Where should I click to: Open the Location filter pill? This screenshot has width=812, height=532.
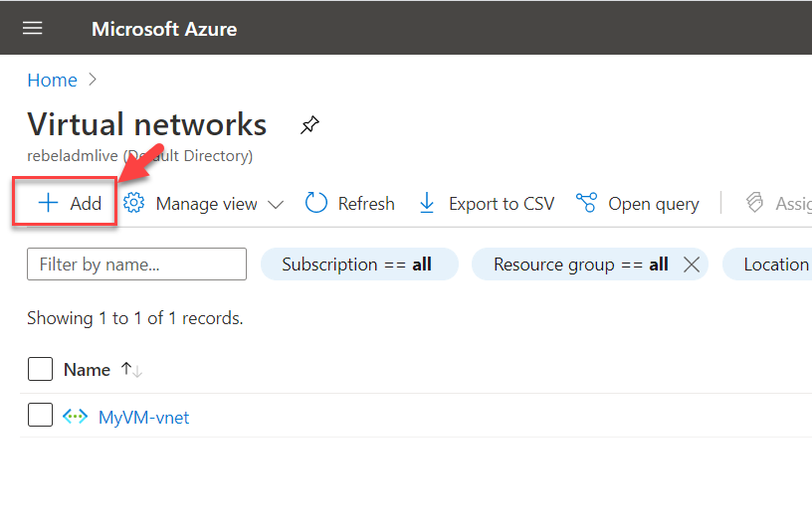point(767,264)
